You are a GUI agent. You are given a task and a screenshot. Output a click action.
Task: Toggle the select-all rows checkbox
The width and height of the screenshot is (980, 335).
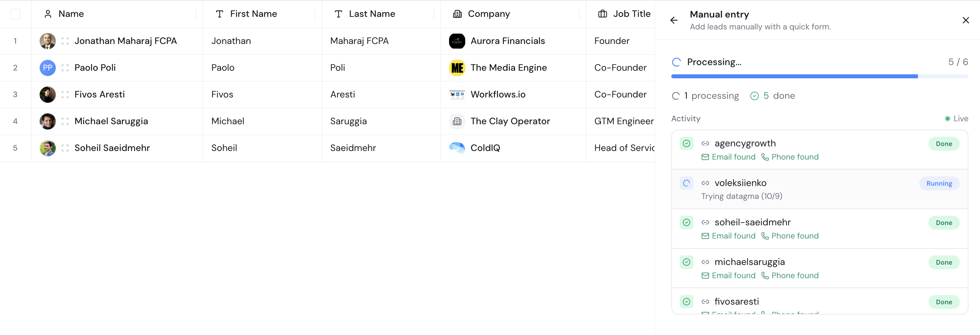click(15, 14)
